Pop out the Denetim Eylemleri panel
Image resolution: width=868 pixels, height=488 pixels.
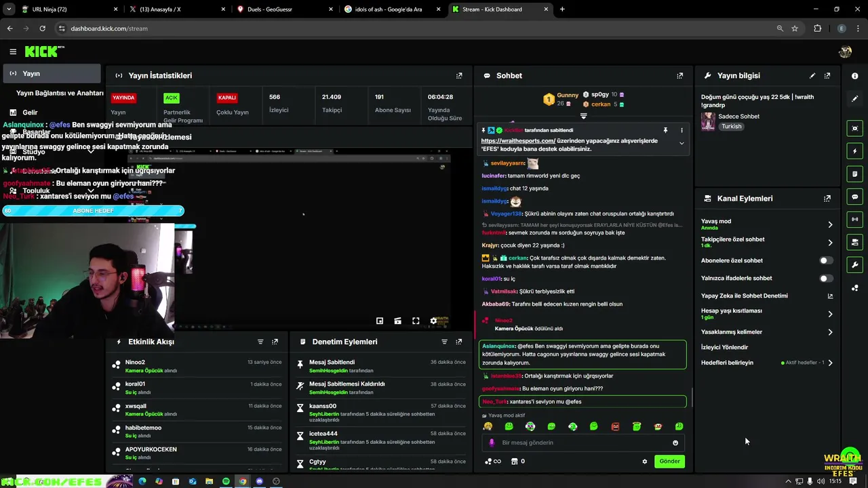point(459,342)
